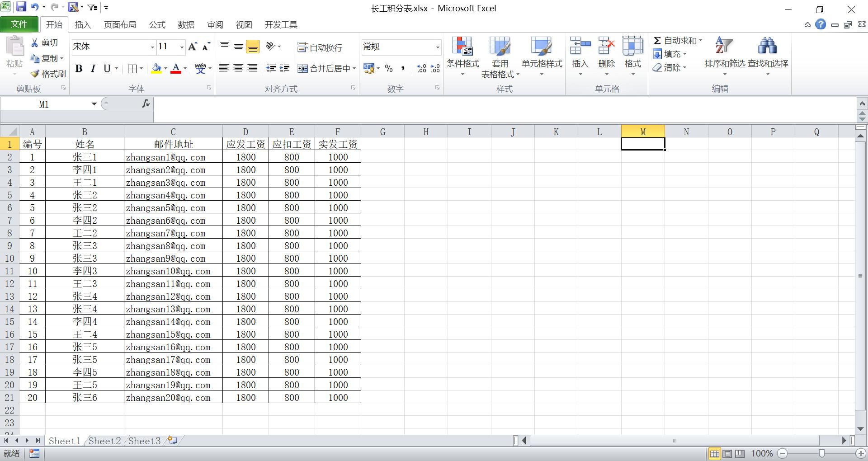
Task: Toggle top vertical alignment button
Action: point(224,47)
